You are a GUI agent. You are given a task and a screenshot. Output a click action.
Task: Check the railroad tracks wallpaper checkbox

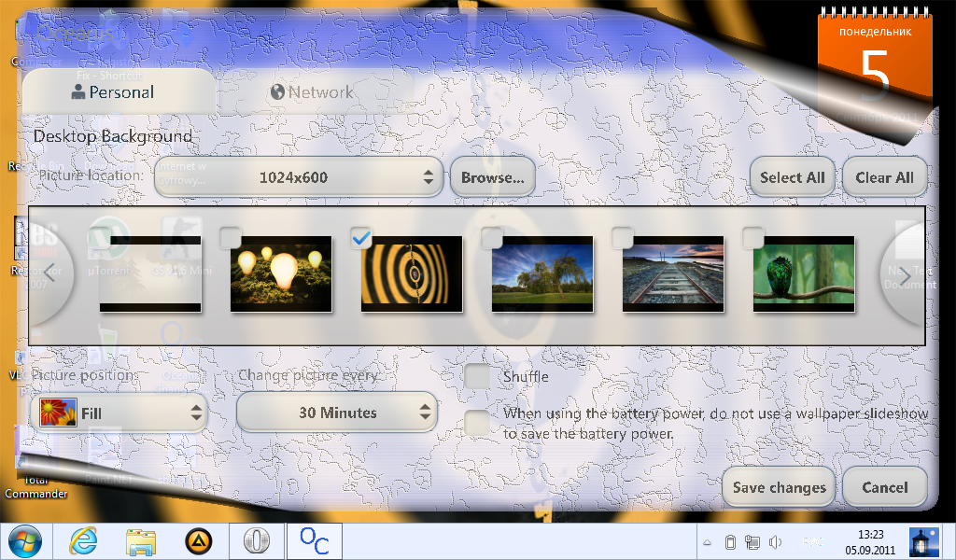pyautogui.click(x=622, y=238)
